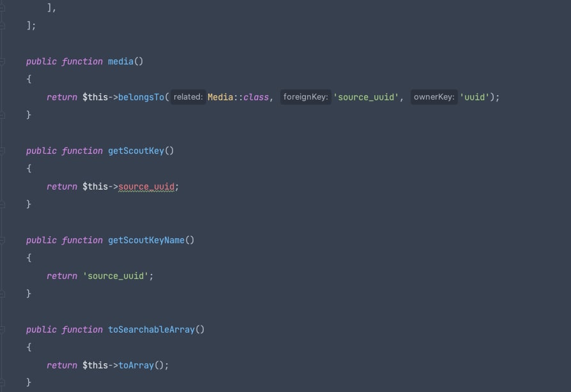Click the 'foreignKey:' parameter hint
The height and width of the screenshot is (392, 571).
tap(305, 97)
